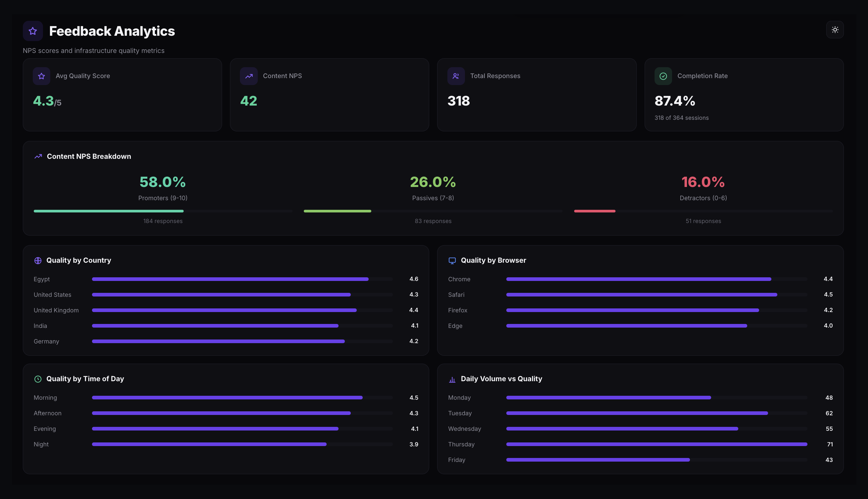868x499 pixels.
Task: Click the green Promoters progress bar
Action: coord(163,211)
